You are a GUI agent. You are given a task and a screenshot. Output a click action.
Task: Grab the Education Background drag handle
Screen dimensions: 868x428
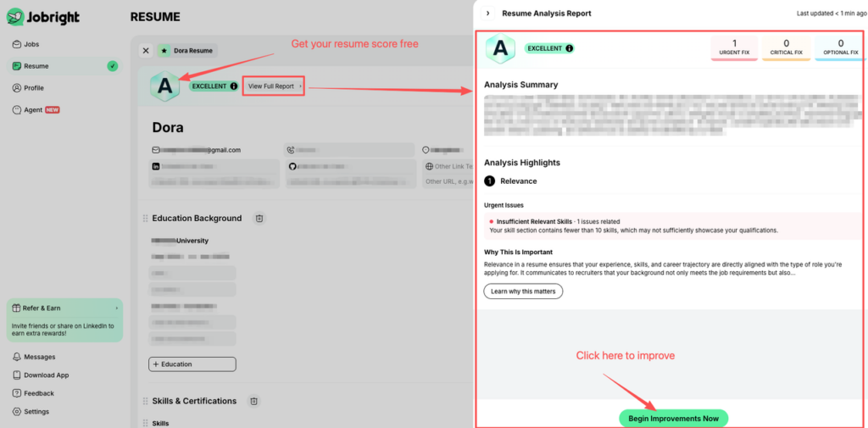(x=146, y=218)
